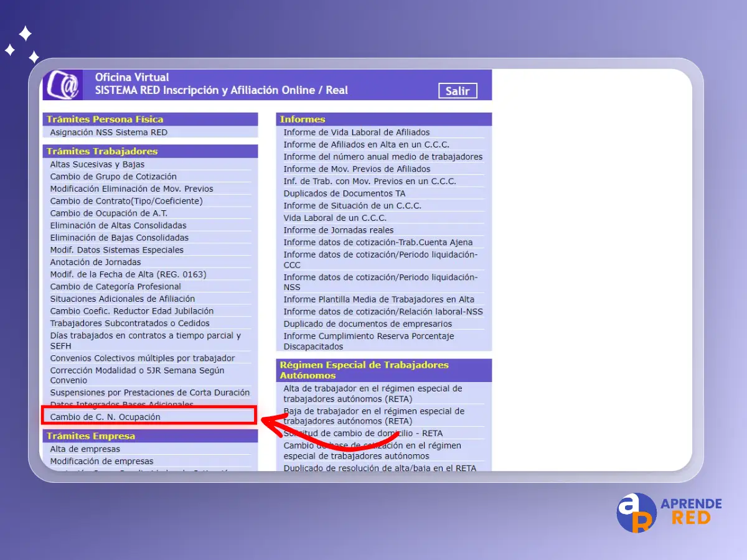Open Asignación NSS Sistema RED
The width and height of the screenshot is (747, 560).
pos(108,133)
